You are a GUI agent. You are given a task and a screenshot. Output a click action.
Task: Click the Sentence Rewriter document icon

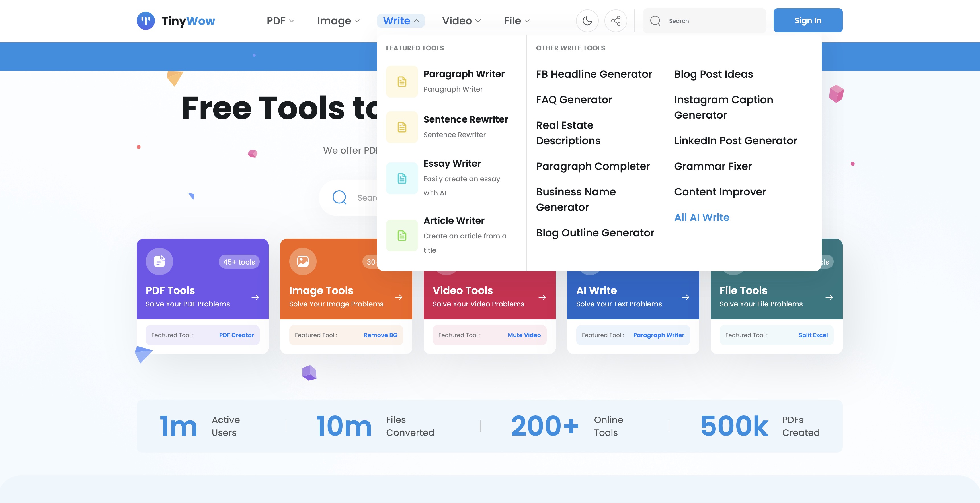pyautogui.click(x=402, y=127)
